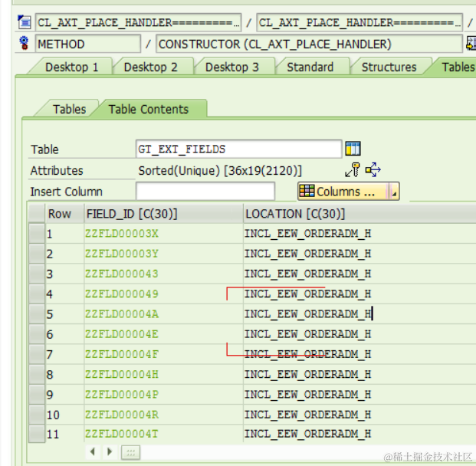Select row 10 using its row selector button
Screen dimensions: 476x466
tap(37, 415)
